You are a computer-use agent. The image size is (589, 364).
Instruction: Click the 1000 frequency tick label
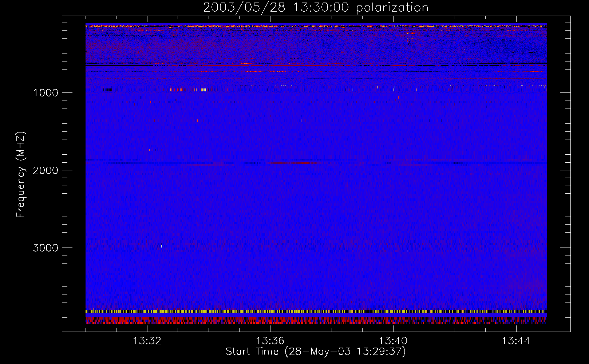[x=46, y=93]
